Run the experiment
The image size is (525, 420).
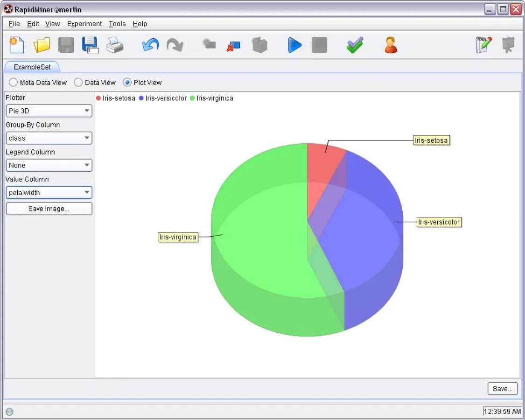[294, 45]
